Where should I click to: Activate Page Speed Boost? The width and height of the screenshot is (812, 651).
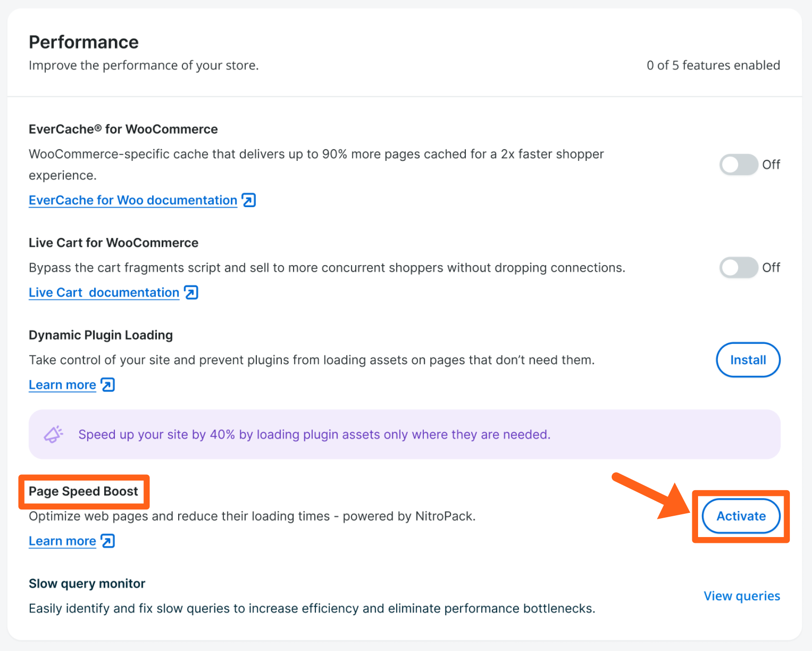pos(741,516)
